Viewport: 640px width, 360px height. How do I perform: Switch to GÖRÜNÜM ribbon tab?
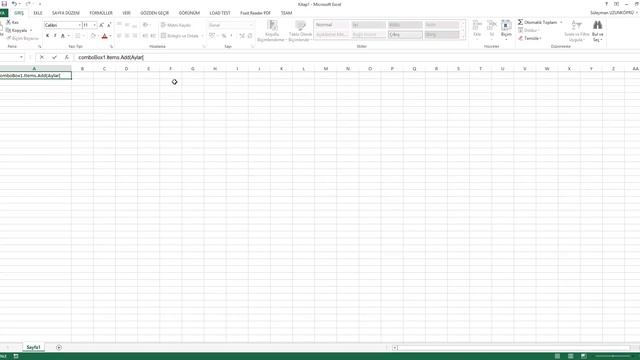tap(189, 13)
